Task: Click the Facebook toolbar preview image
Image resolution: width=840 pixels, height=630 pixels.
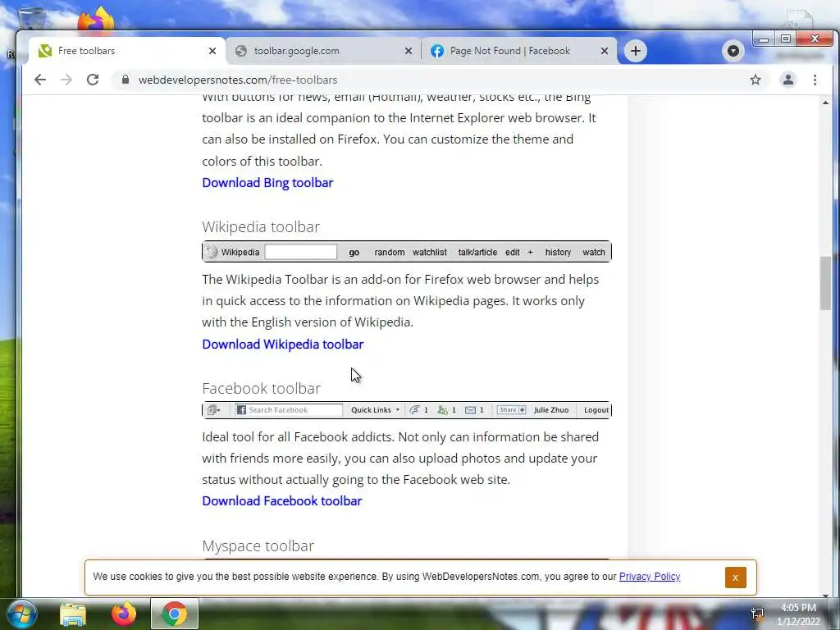Action: coord(407,410)
